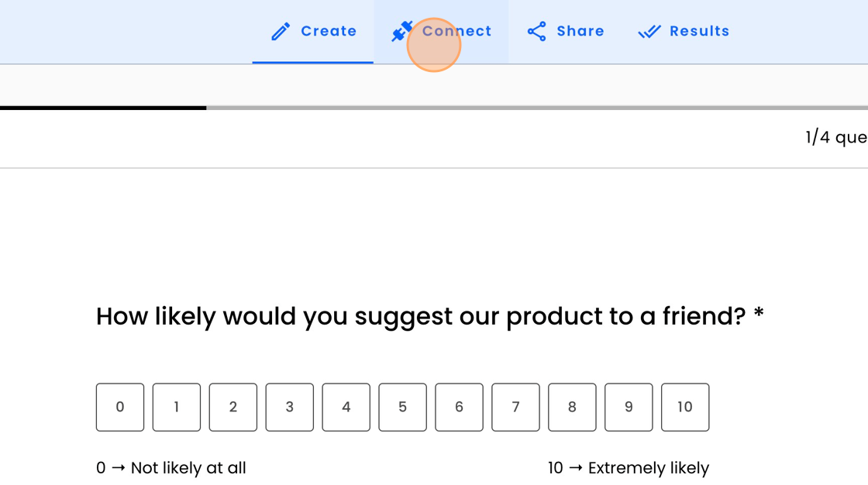
Task: Choose rating 7 on the scale
Action: tap(516, 407)
